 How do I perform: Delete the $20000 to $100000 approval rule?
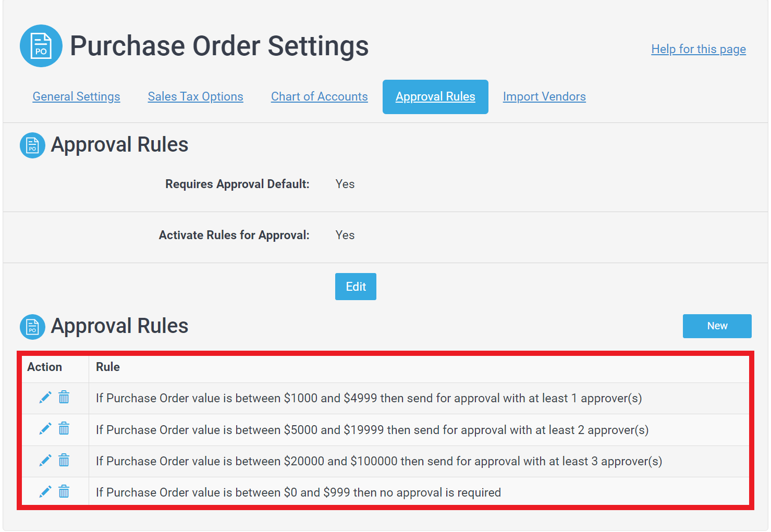(64, 460)
